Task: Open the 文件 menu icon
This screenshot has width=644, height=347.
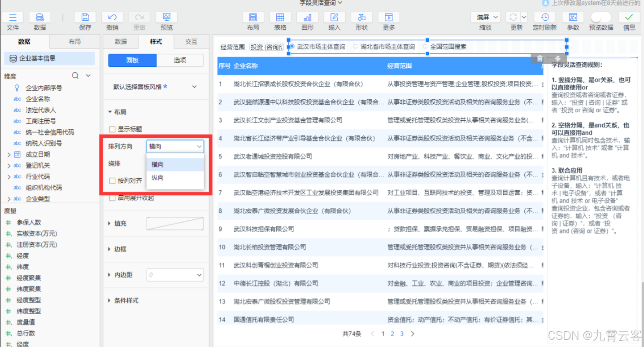Action: (x=13, y=18)
